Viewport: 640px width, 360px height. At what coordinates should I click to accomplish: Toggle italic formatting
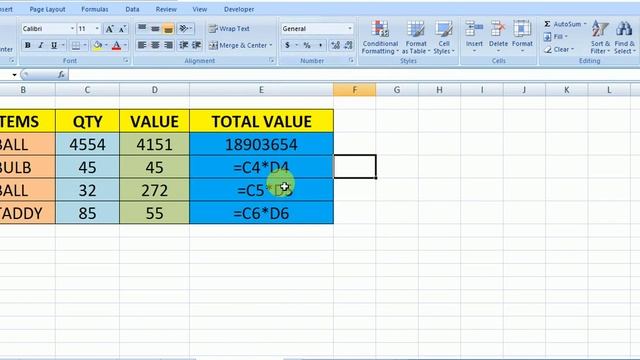(41, 45)
